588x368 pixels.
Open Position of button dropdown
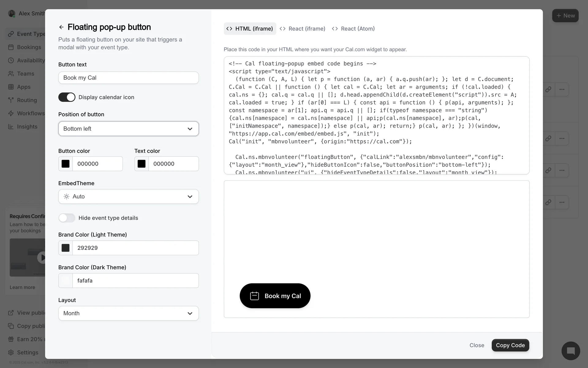click(x=128, y=129)
